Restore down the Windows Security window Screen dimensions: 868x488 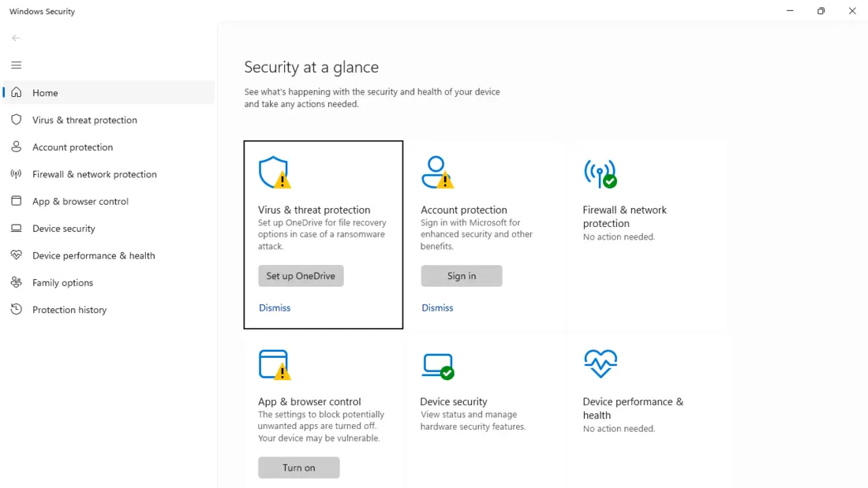[821, 10]
